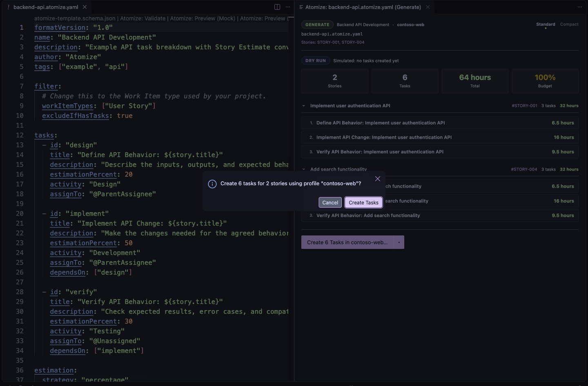Click the #STORY-001 identifier
Image resolution: width=588 pixels, height=386 pixels.
pos(524,106)
